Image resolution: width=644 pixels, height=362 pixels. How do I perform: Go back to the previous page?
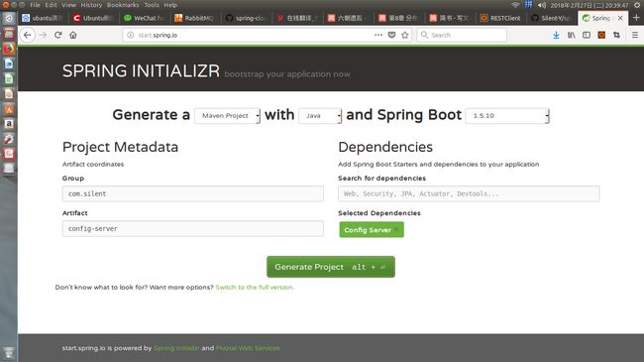pyautogui.click(x=27, y=35)
